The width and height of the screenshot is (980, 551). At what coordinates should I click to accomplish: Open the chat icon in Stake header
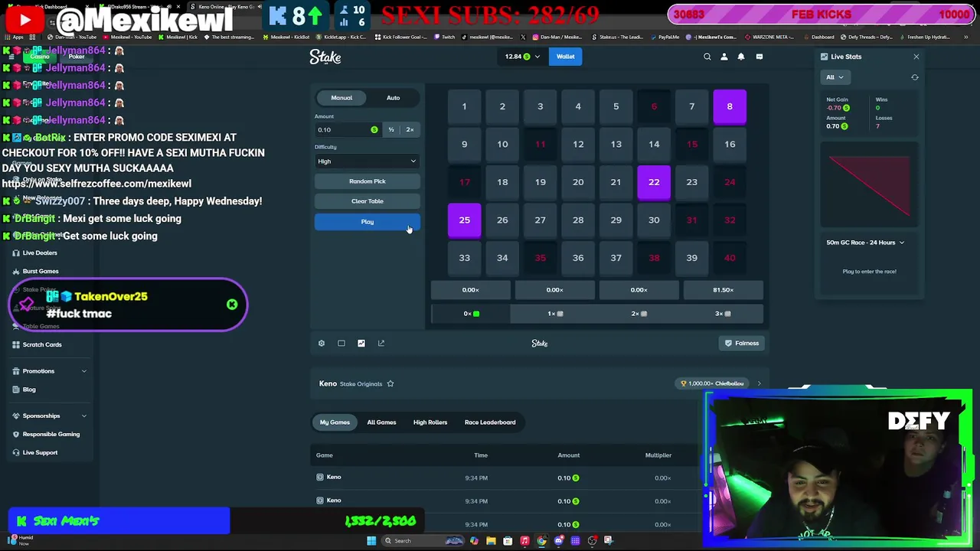[x=759, y=57]
